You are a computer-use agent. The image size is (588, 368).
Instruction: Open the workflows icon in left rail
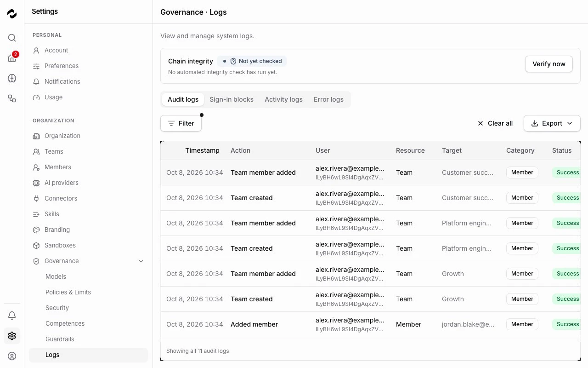(12, 98)
